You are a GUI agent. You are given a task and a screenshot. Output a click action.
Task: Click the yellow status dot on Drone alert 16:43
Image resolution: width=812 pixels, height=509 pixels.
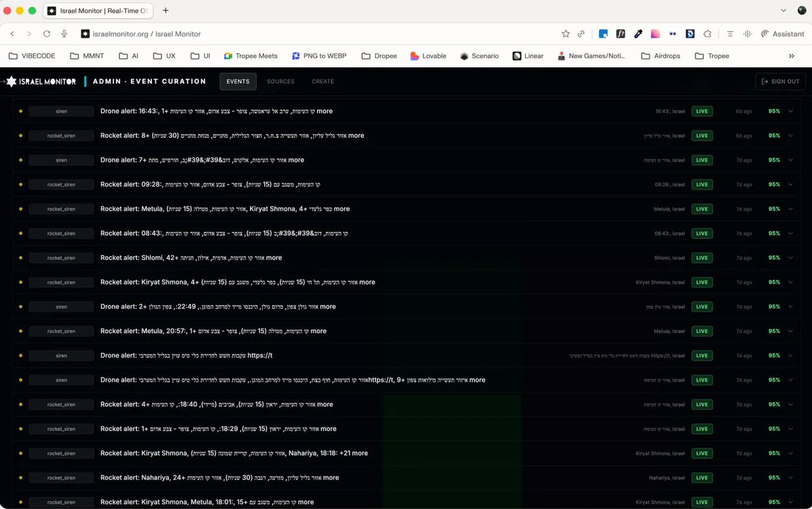point(21,111)
